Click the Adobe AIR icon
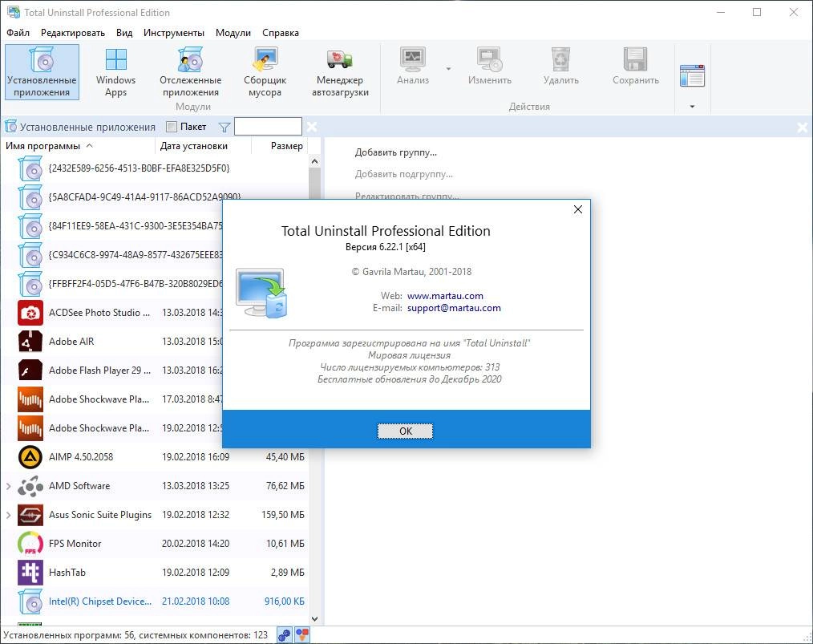 coord(30,342)
